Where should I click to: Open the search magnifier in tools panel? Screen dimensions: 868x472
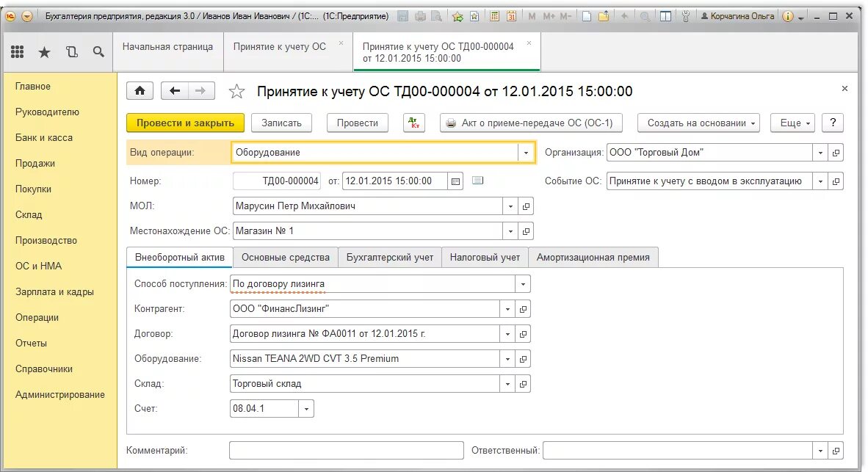click(x=98, y=52)
